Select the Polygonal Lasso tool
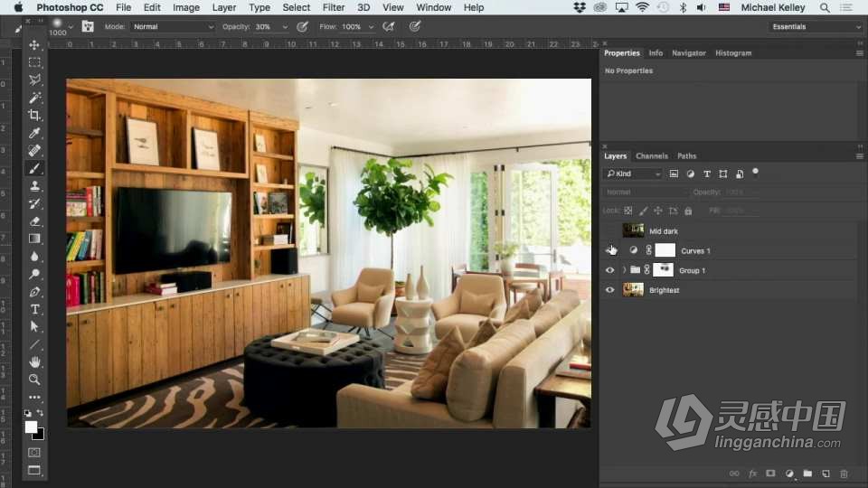Image resolution: width=868 pixels, height=488 pixels. [x=34, y=80]
